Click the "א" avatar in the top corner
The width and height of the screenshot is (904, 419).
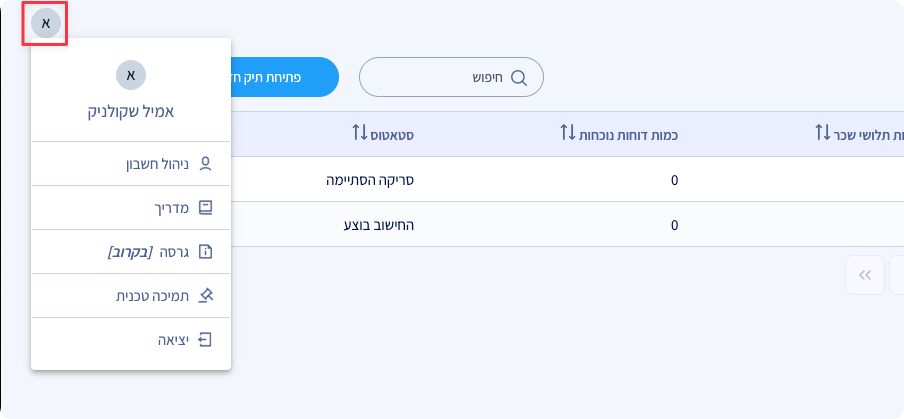(x=45, y=22)
